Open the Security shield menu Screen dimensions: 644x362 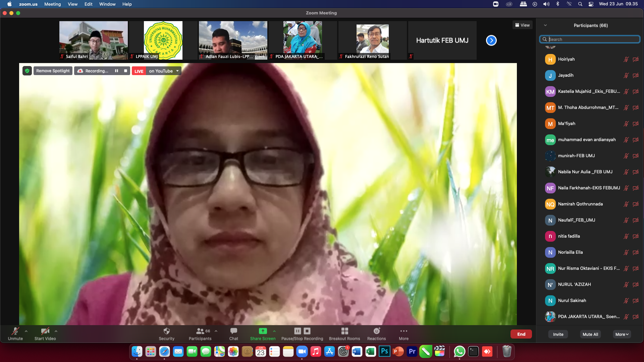click(x=167, y=331)
